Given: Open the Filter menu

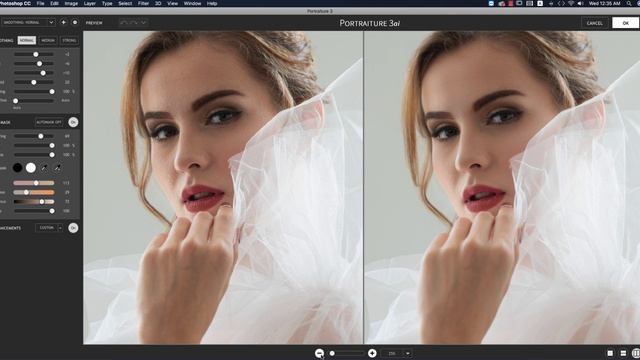Looking at the screenshot, I should point(143,3).
